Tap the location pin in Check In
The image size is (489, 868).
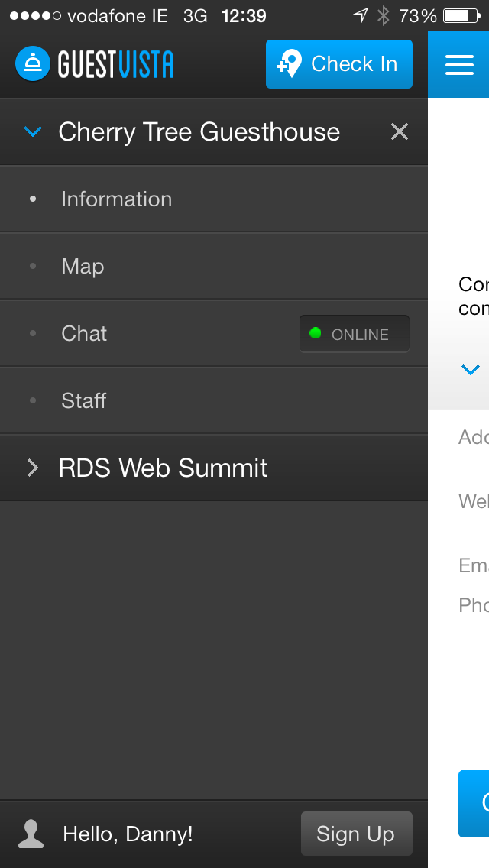coord(290,63)
